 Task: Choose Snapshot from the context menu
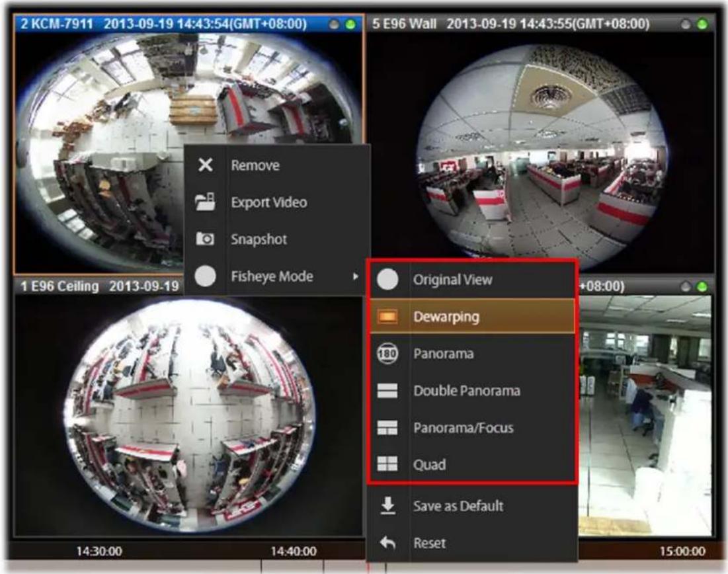coord(277,239)
